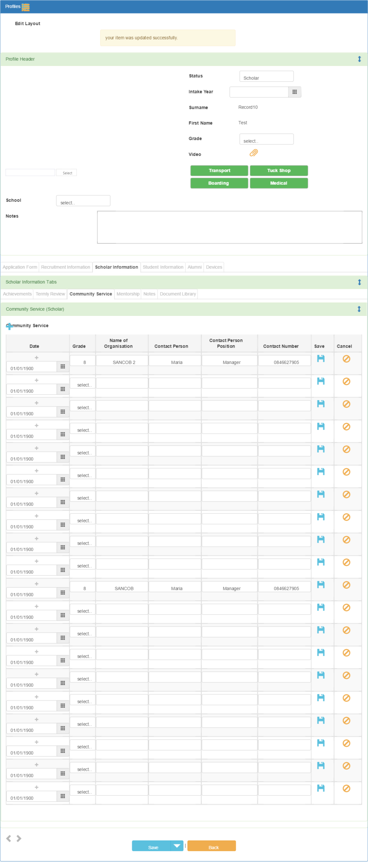This screenshot has height=868, width=368.
Task: Collapse the Scholar Information Tabs section
Action: 359,282
